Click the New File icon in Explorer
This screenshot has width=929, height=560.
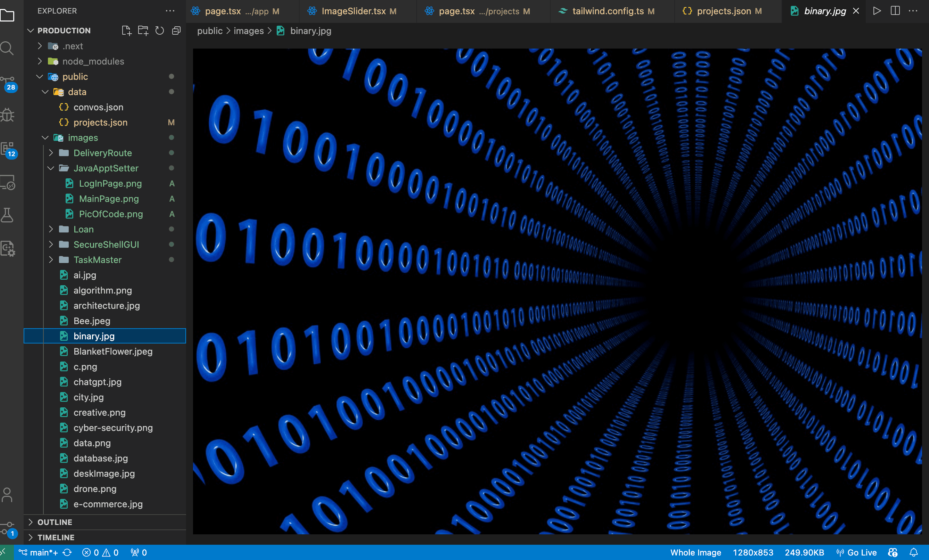[x=126, y=31]
